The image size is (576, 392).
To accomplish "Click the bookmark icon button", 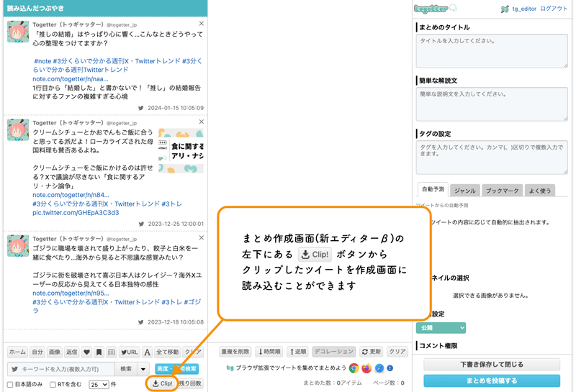I will (x=99, y=352).
